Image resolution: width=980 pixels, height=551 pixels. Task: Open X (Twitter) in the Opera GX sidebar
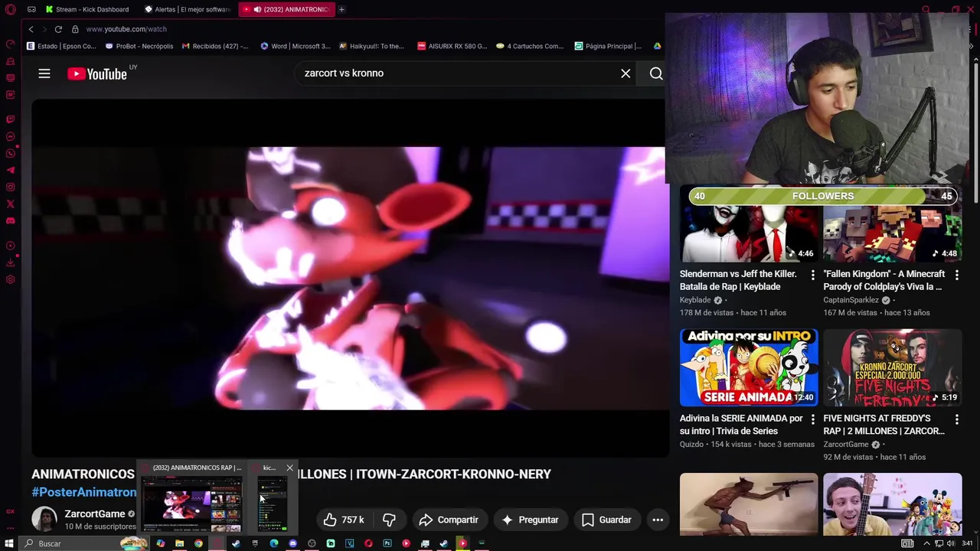click(x=11, y=204)
